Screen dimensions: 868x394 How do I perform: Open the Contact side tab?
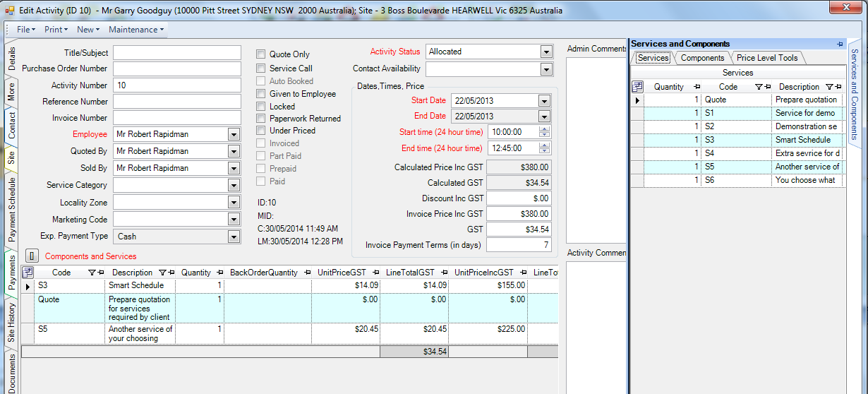coord(11,125)
